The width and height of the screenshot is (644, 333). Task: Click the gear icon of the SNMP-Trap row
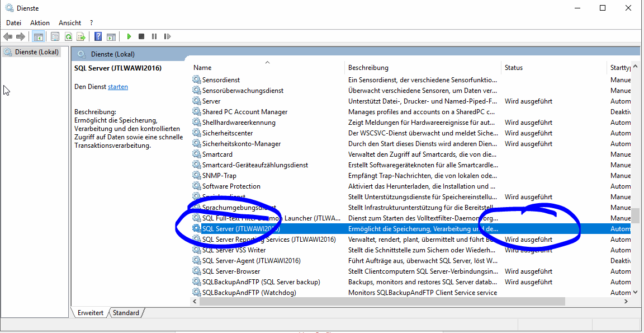point(197,176)
